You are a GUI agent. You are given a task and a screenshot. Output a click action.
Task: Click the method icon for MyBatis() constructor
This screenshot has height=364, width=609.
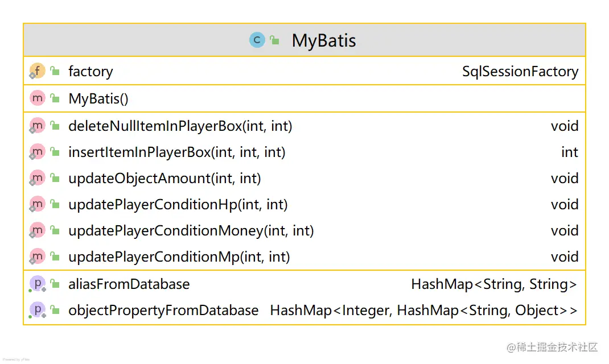[38, 98]
